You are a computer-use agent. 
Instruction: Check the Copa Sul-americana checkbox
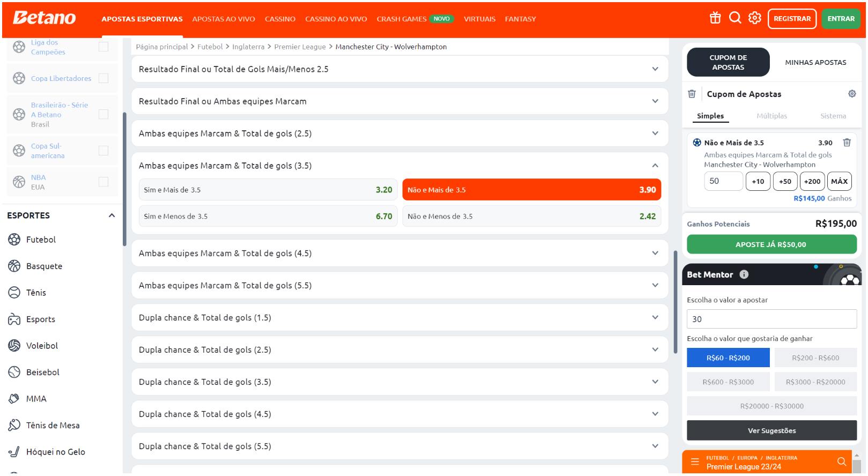point(103,151)
